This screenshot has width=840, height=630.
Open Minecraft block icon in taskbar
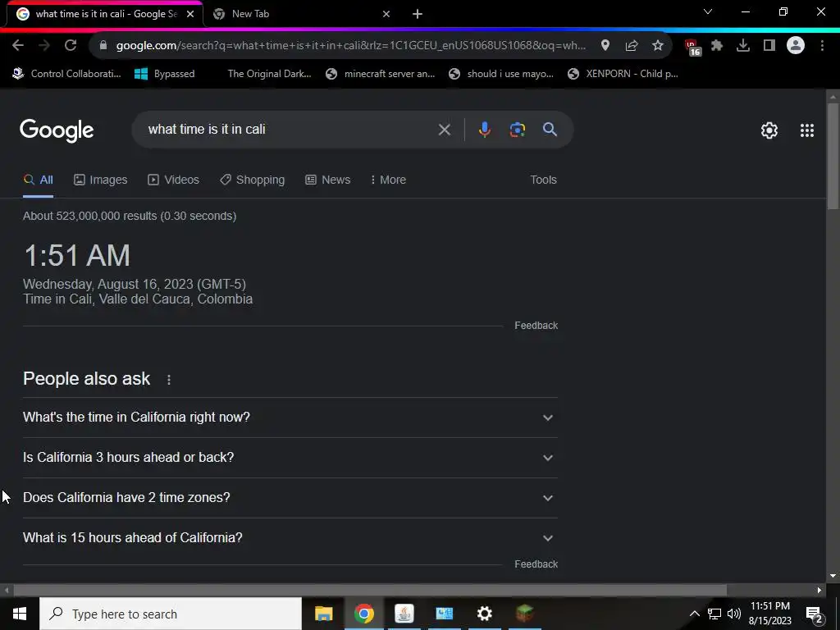[x=524, y=614]
